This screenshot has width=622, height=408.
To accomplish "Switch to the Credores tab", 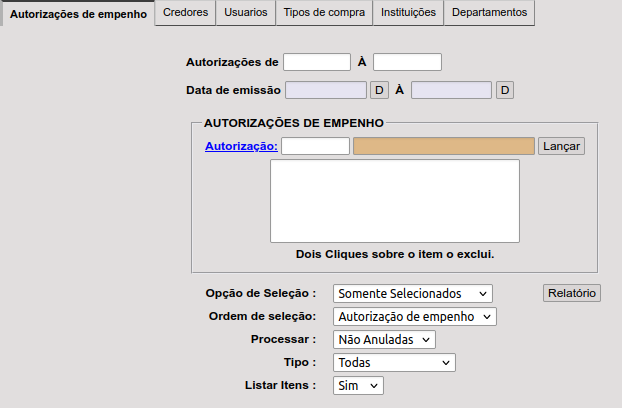I will (x=185, y=12).
